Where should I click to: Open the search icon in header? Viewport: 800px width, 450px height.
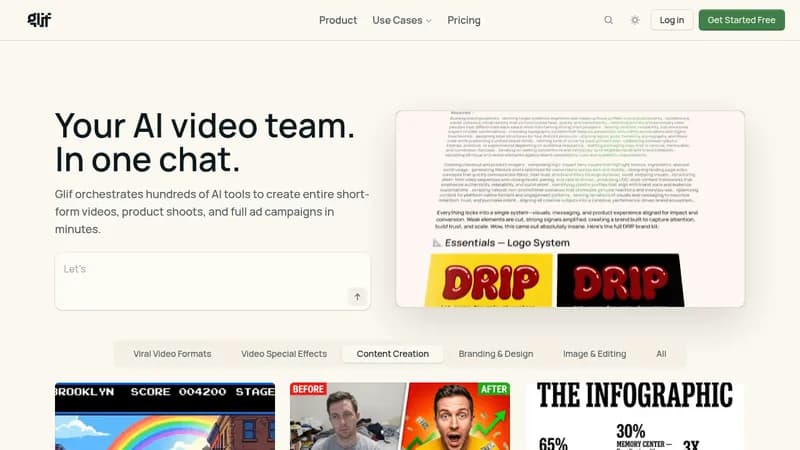[608, 20]
